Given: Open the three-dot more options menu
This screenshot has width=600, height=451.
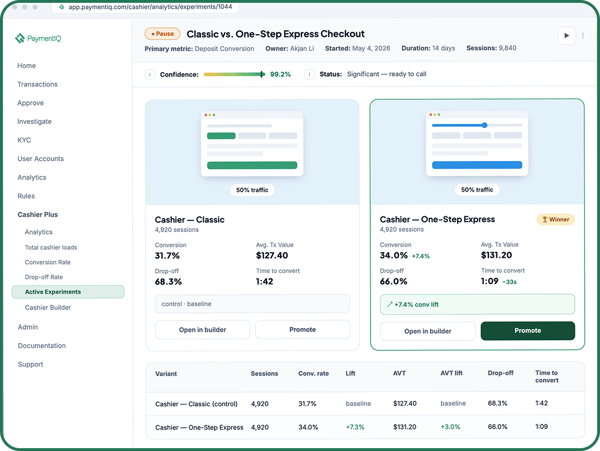Looking at the screenshot, I should [583, 36].
